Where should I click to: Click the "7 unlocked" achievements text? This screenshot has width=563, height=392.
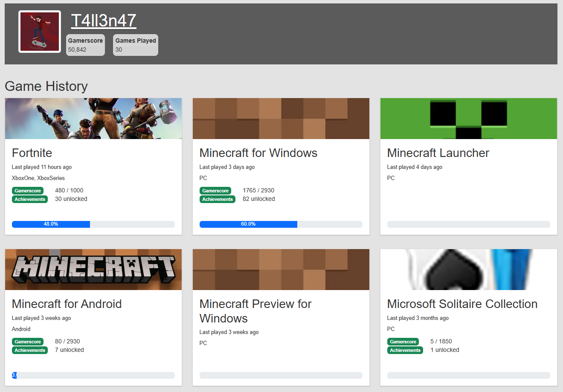pos(70,350)
